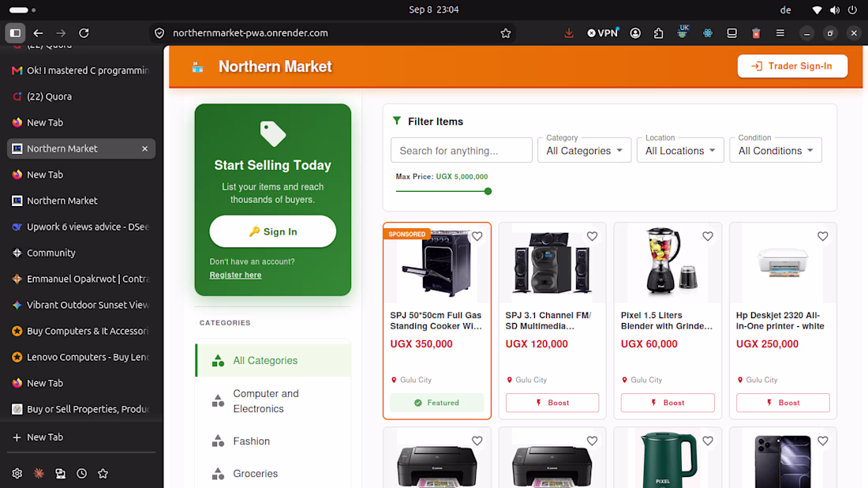Open the keyboard layout 'de' indicator
Image resolution: width=868 pixels, height=488 pixels.
tap(785, 10)
